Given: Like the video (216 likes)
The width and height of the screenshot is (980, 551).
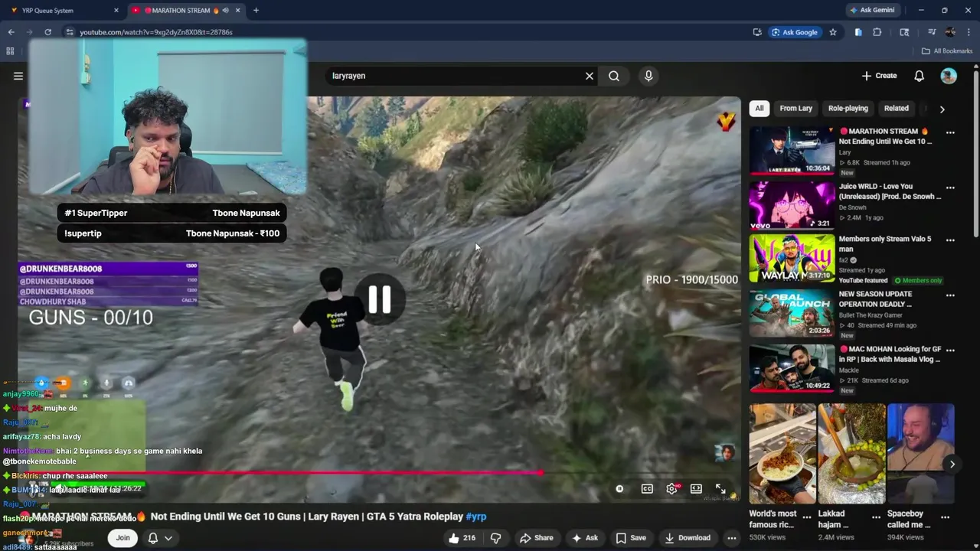Looking at the screenshot, I should point(462,538).
